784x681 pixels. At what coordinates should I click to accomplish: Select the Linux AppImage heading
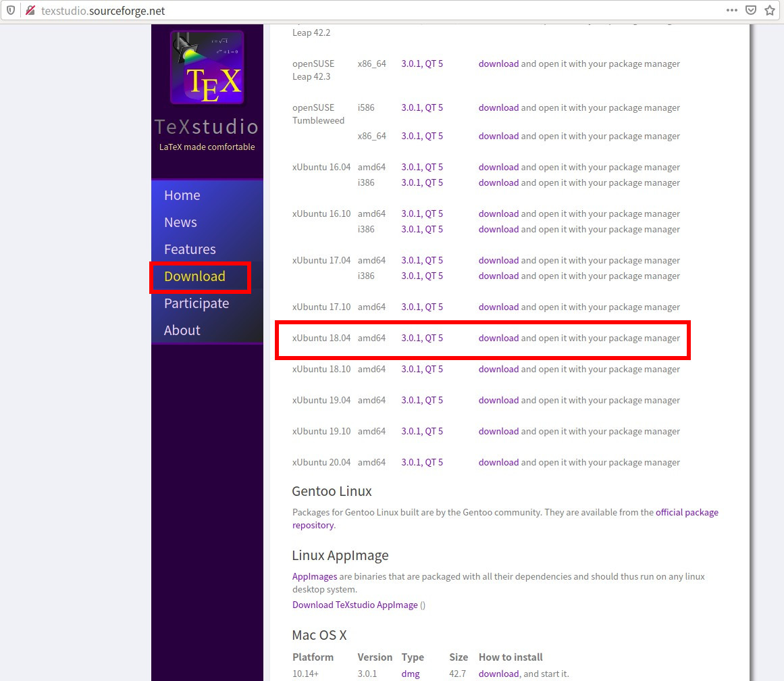pyautogui.click(x=340, y=555)
